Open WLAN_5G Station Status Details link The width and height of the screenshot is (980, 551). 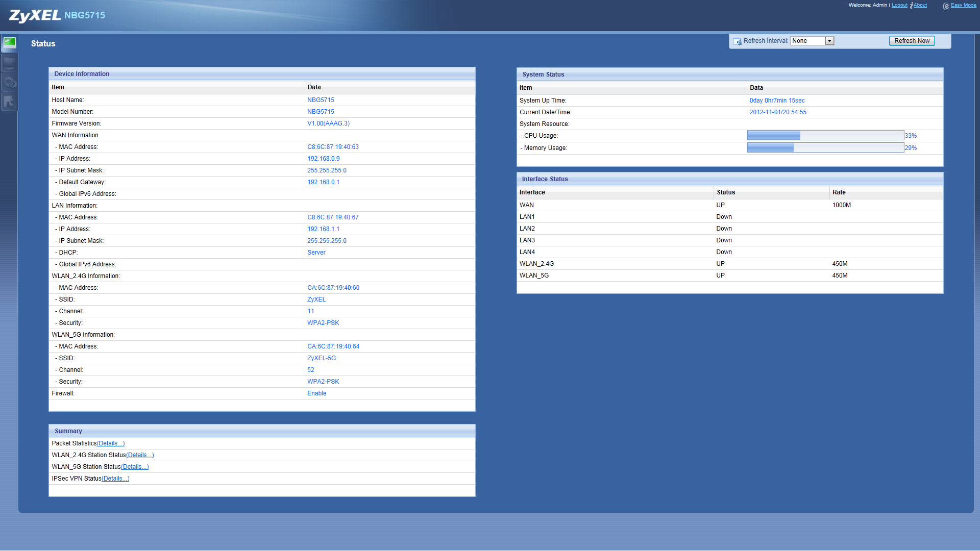135,467
